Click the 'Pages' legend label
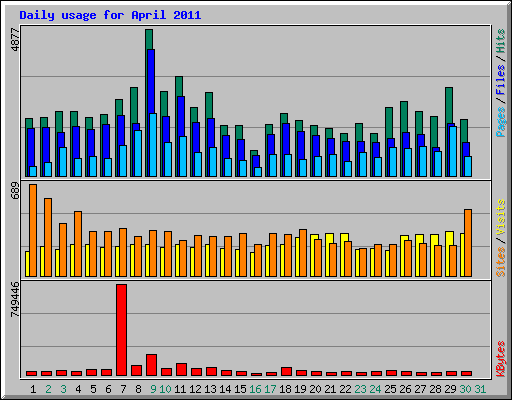Image resolution: width=512 pixels, height=400 pixels. [501, 122]
